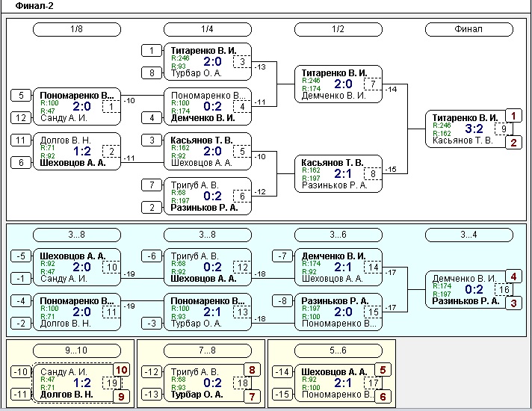This screenshot has height=411, width=532.
Task: Click dashed match number 19 in 9...10 match
Action: pyautogui.click(x=111, y=383)
